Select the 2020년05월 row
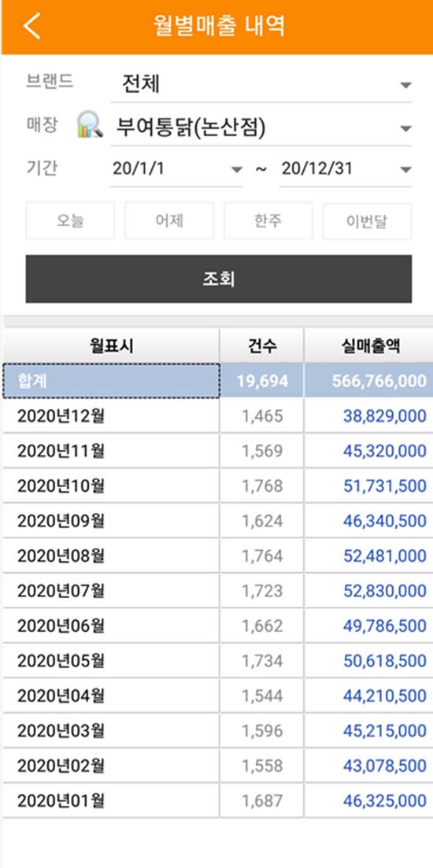 217,660
